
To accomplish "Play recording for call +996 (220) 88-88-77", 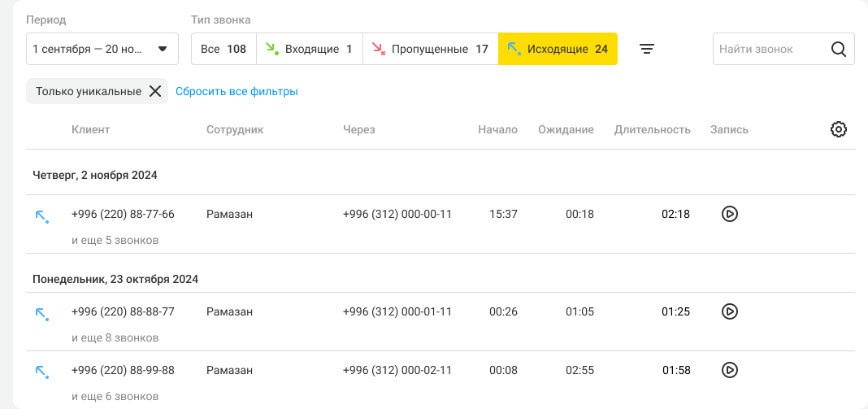I will 730,311.
